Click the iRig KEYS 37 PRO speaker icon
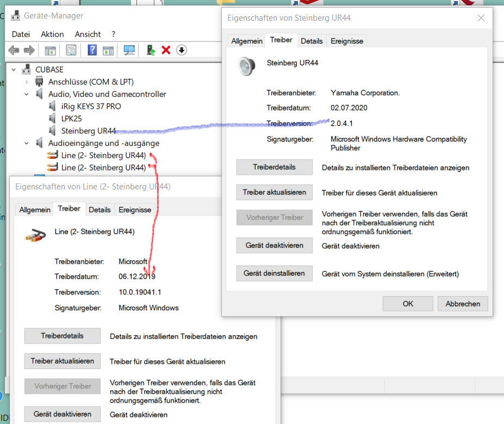This screenshot has height=424, width=504. (x=52, y=106)
